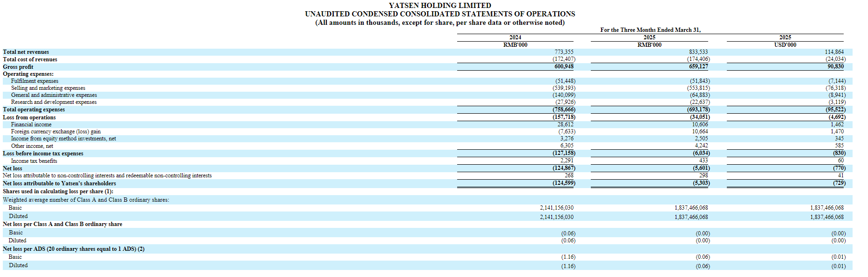Click the 773,355 revenue value
The width and height of the screenshot is (868, 277).
click(564, 52)
